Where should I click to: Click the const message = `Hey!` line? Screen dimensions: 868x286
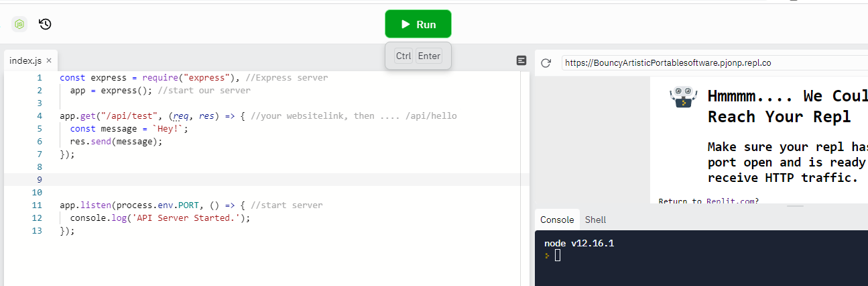coord(129,128)
